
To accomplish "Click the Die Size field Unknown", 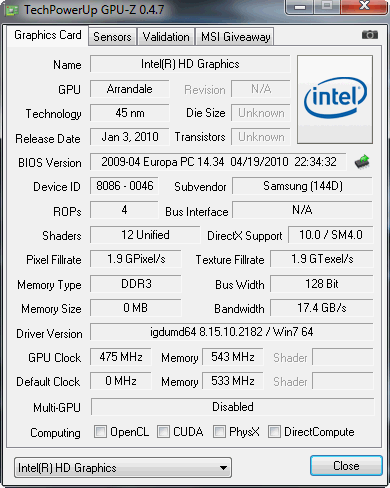I will 261,113.
